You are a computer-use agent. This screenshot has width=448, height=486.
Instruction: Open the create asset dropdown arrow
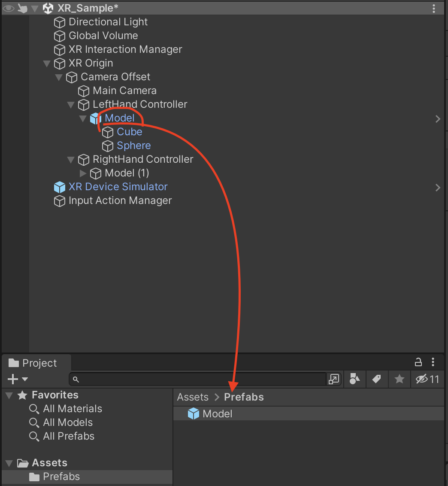coord(25,380)
